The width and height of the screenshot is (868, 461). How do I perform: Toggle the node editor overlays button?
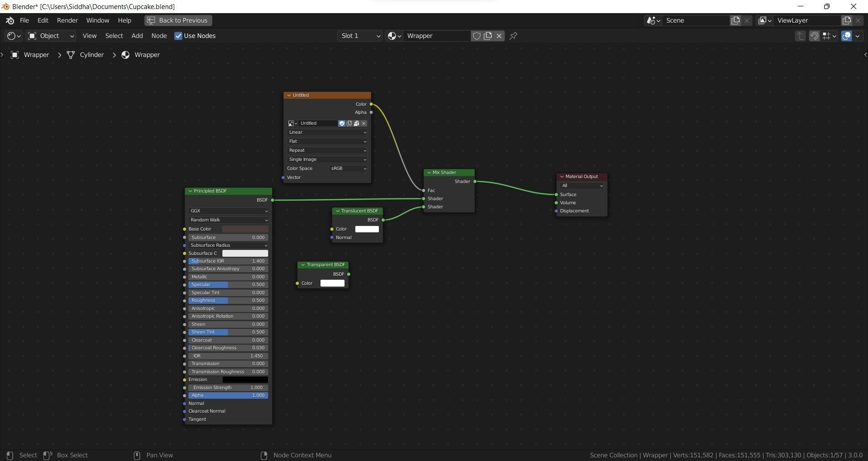tap(847, 36)
